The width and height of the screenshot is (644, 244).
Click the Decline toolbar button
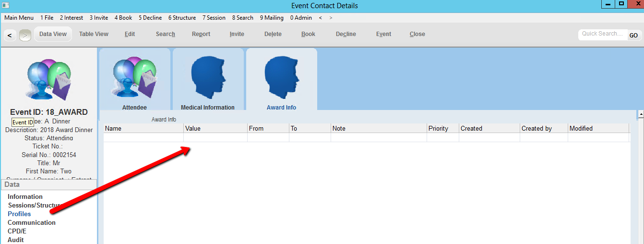pos(346,34)
